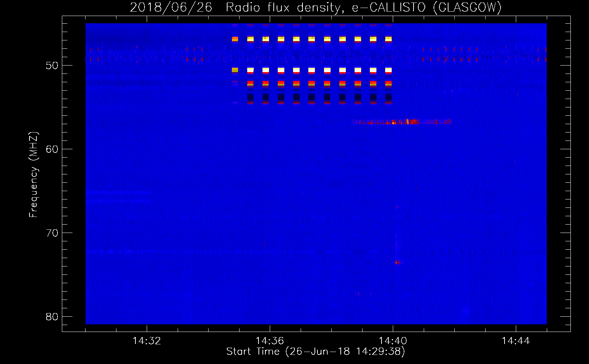Click the 60 MHz frequency tick label
The width and height of the screenshot is (589, 364).
(52, 149)
